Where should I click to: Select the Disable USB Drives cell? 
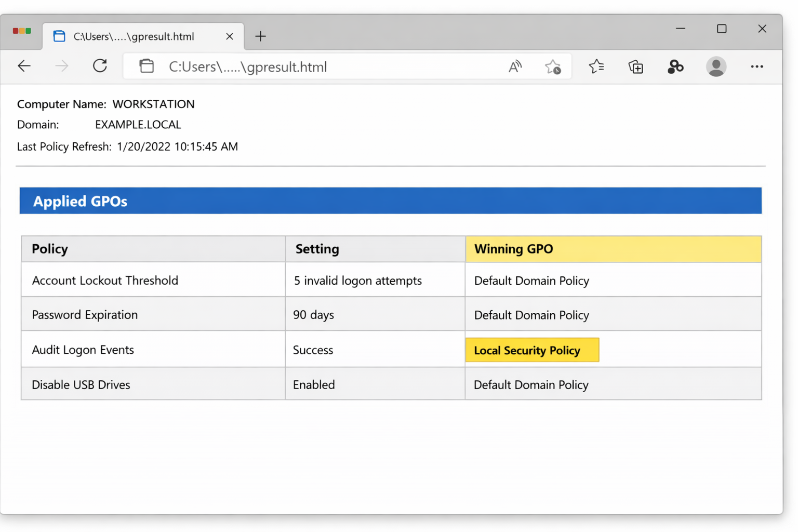(x=153, y=384)
